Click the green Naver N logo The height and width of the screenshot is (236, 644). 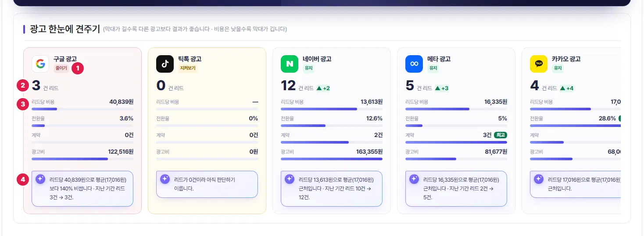pyautogui.click(x=290, y=64)
